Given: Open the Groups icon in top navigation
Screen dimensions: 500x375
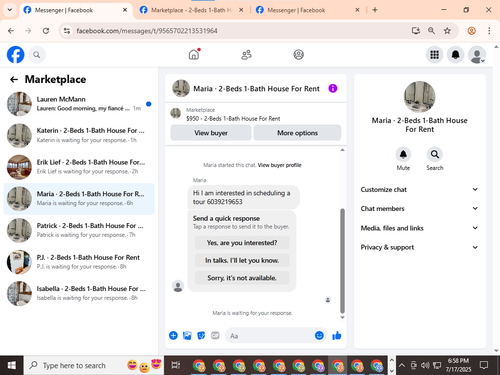Looking at the screenshot, I should [x=298, y=55].
